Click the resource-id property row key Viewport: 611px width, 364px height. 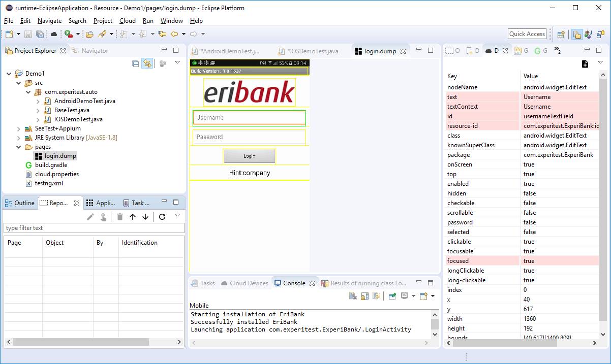pyautogui.click(x=462, y=126)
